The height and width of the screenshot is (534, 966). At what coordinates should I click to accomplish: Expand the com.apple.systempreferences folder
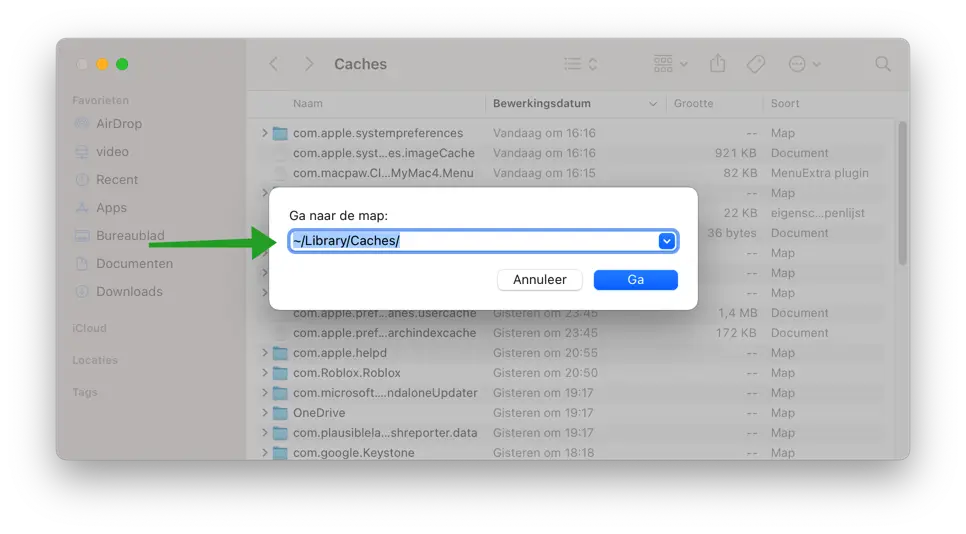pyautogui.click(x=264, y=133)
